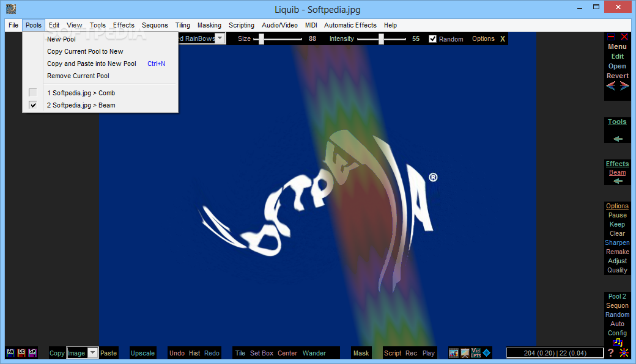Click the Mask button
The image size is (636, 364).
pyautogui.click(x=361, y=353)
